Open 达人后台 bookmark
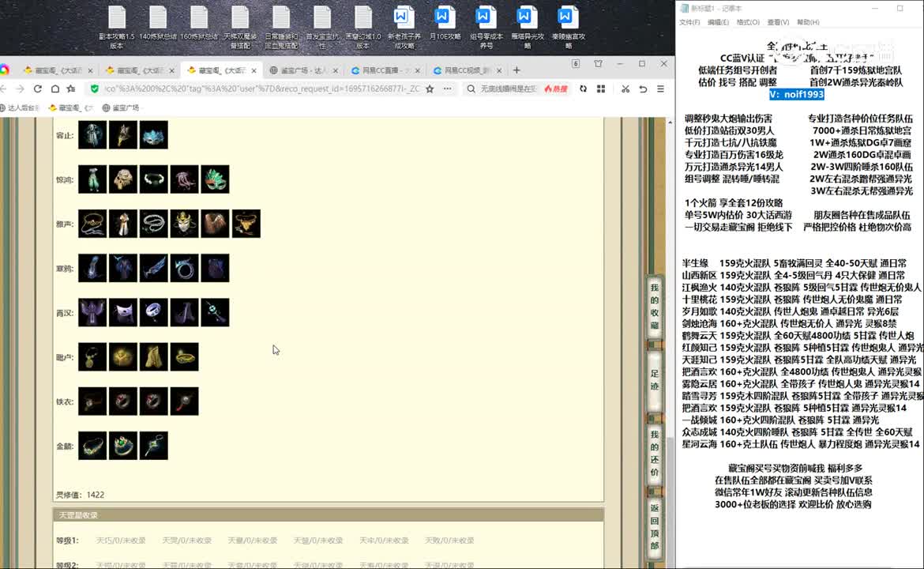The image size is (924, 569). point(20,108)
